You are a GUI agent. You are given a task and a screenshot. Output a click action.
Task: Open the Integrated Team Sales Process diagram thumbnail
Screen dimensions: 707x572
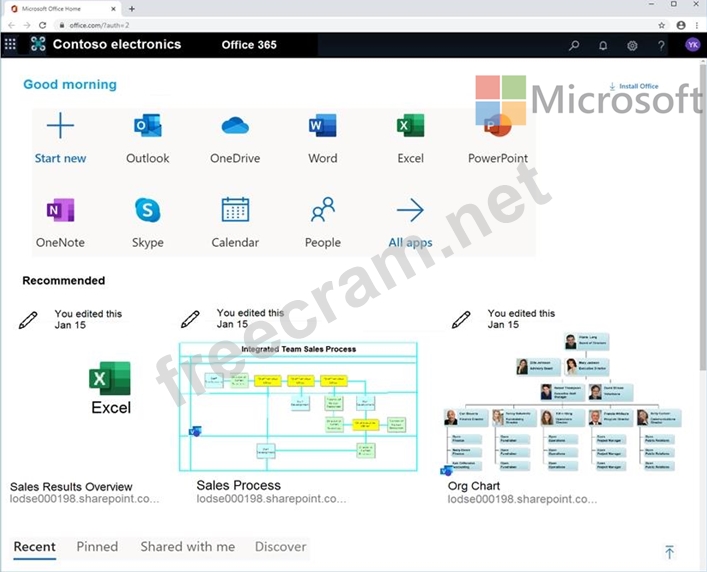(298, 407)
